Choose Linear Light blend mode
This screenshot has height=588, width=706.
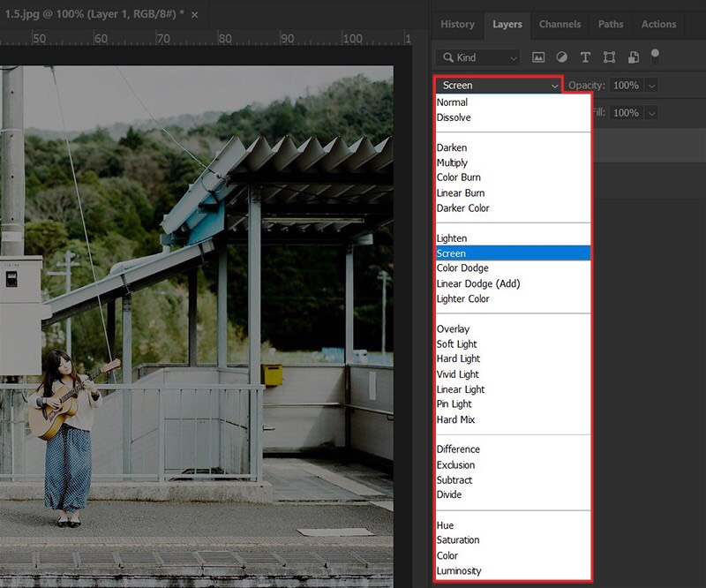(x=514, y=389)
